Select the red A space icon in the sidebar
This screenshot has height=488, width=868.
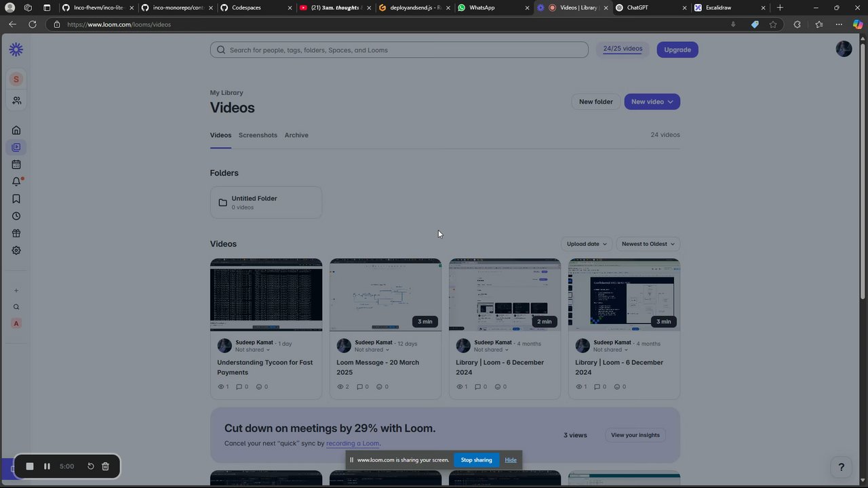tap(16, 323)
